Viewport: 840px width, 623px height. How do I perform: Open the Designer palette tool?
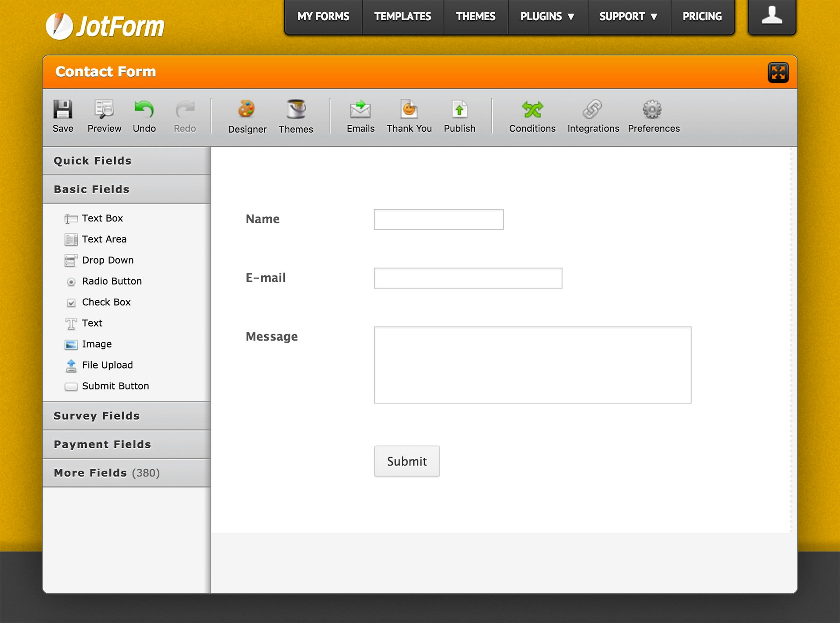coord(247,109)
